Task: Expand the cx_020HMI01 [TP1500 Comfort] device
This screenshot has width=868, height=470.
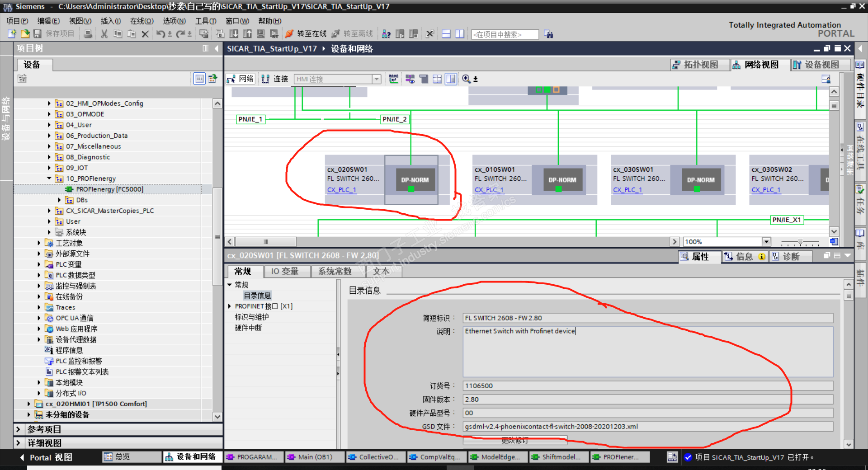Action: (x=29, y=404)
